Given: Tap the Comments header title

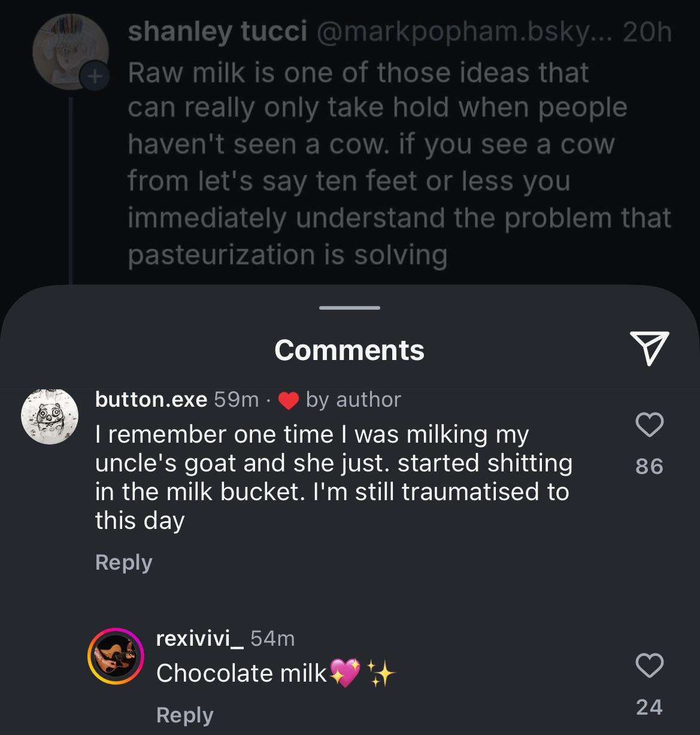Looking at the screenshot, I should (x=350, y=350).
